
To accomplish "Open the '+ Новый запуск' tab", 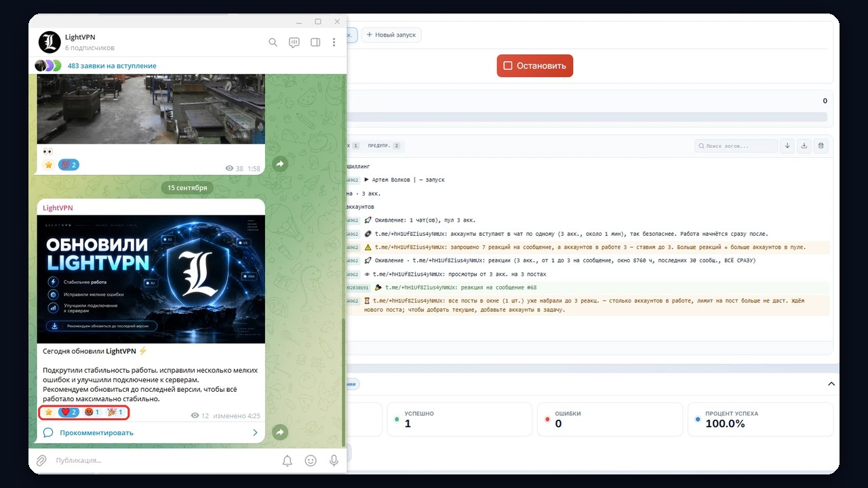I will coord(391,35).
